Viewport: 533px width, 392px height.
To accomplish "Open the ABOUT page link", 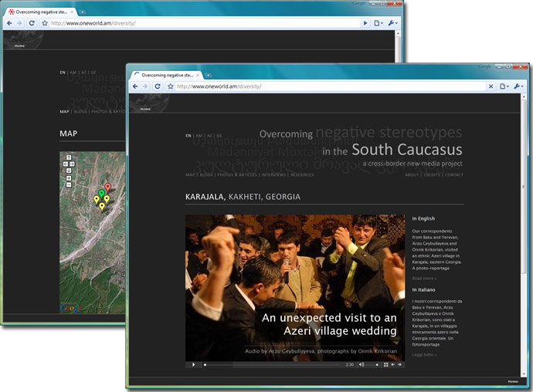I will (412, 175).
